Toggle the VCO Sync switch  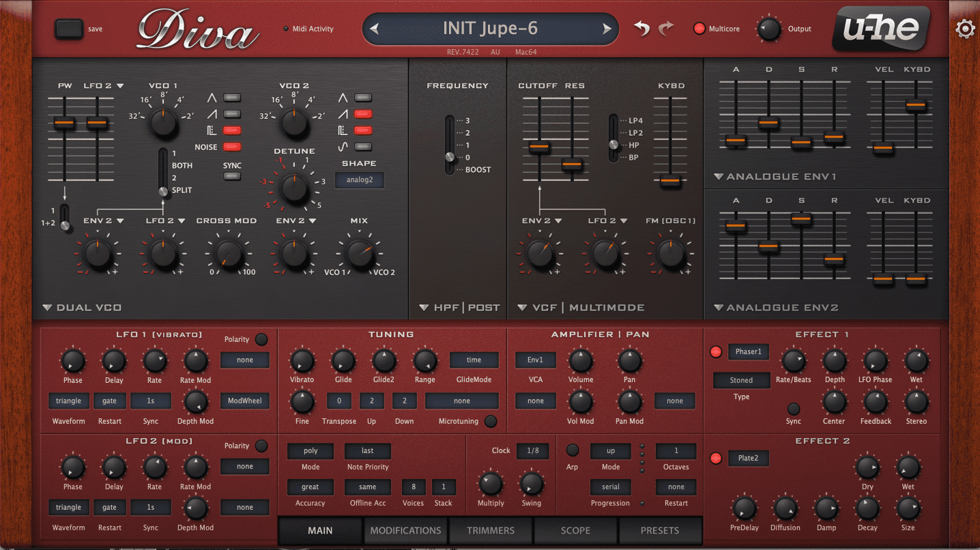232,176
